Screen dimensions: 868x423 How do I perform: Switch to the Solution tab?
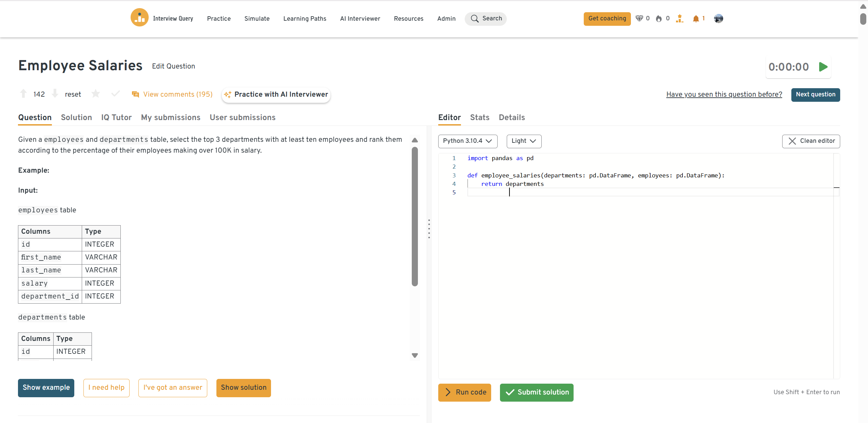coord(76,117)
